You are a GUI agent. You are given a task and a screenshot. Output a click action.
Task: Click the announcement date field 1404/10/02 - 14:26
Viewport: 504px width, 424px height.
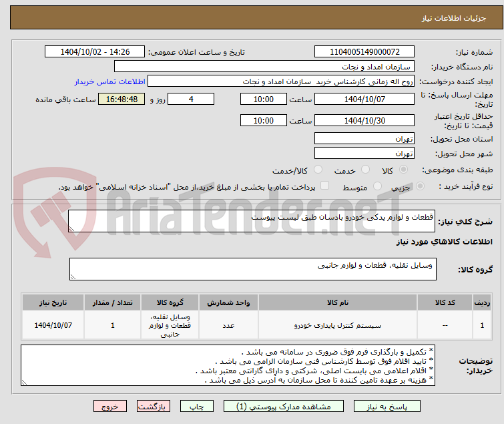pos(95,52)
